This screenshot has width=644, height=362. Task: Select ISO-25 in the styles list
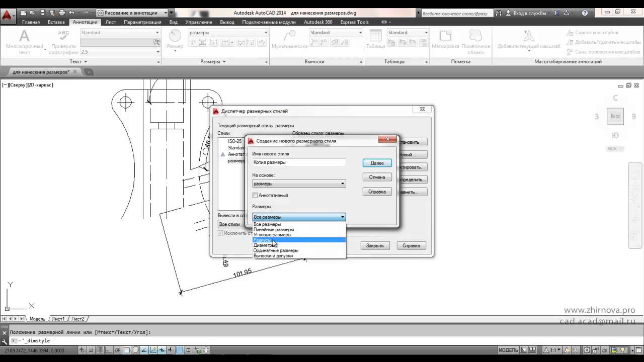(x=234, y=141)
